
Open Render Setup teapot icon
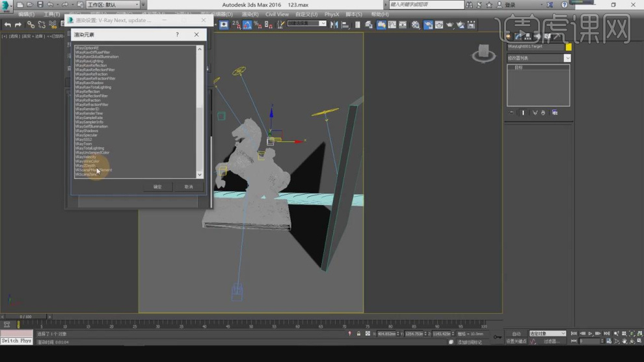[x=428, y=25]
